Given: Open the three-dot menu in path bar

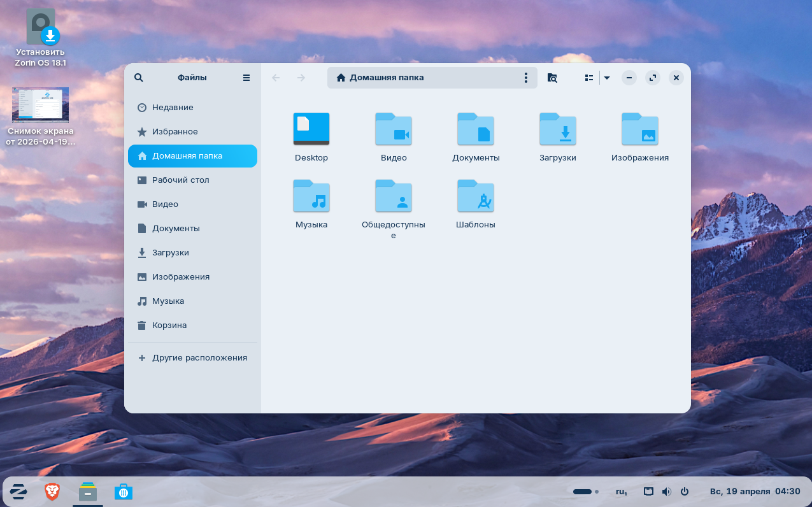Looking at the screenshot, I should [526, 78].
